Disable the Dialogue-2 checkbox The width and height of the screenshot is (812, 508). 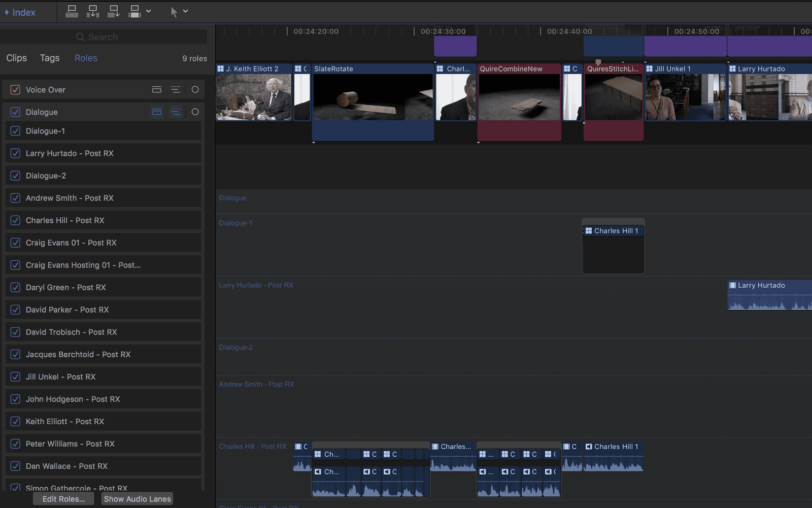pos(15,175)
